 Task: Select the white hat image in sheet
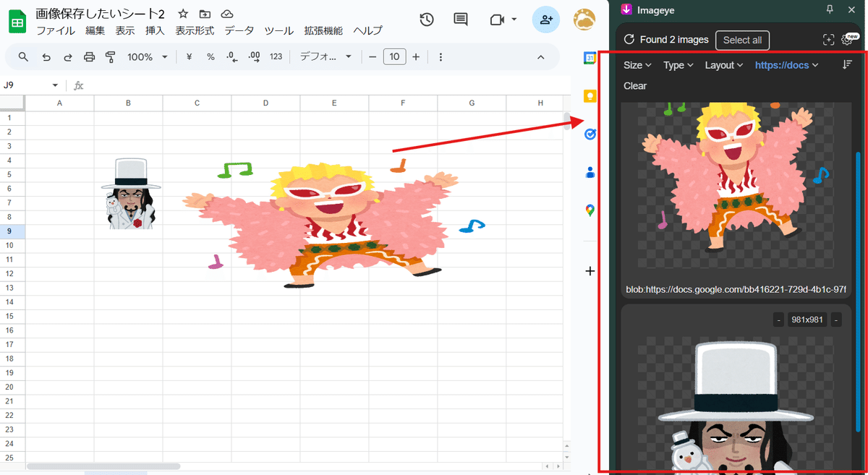coord(131,194)
